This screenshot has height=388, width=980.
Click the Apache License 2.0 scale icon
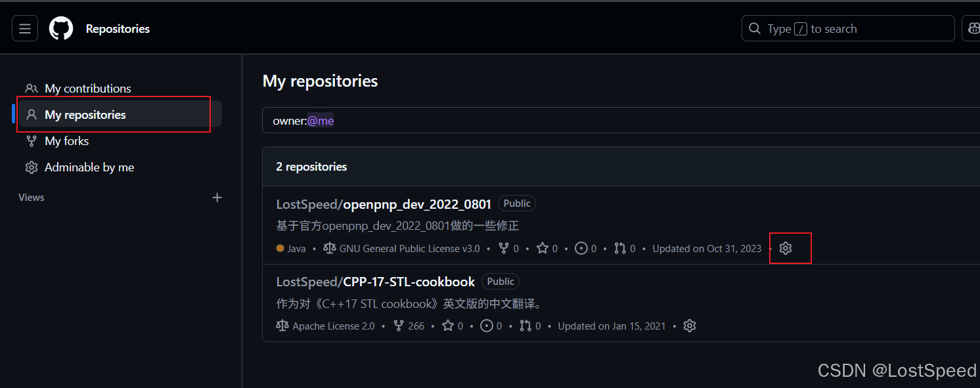pos(282,326)
